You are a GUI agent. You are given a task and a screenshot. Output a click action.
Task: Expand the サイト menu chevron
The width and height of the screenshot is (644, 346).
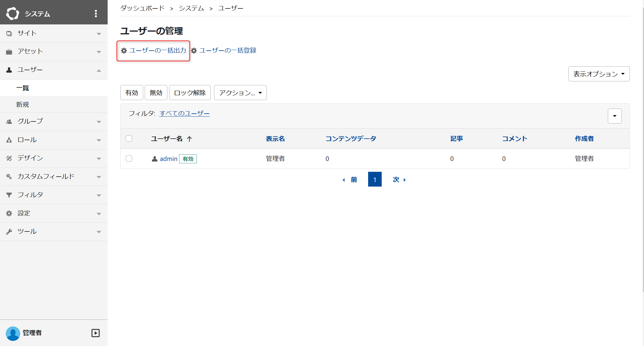[x=99, y=34]
